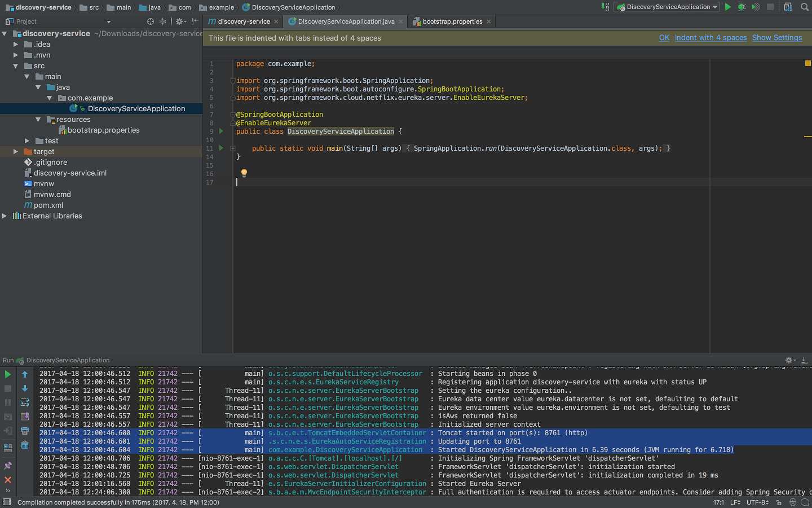Click the 'Show Settings' link in banner
This screenshot has height=508, width=812.
click(776, 38)
